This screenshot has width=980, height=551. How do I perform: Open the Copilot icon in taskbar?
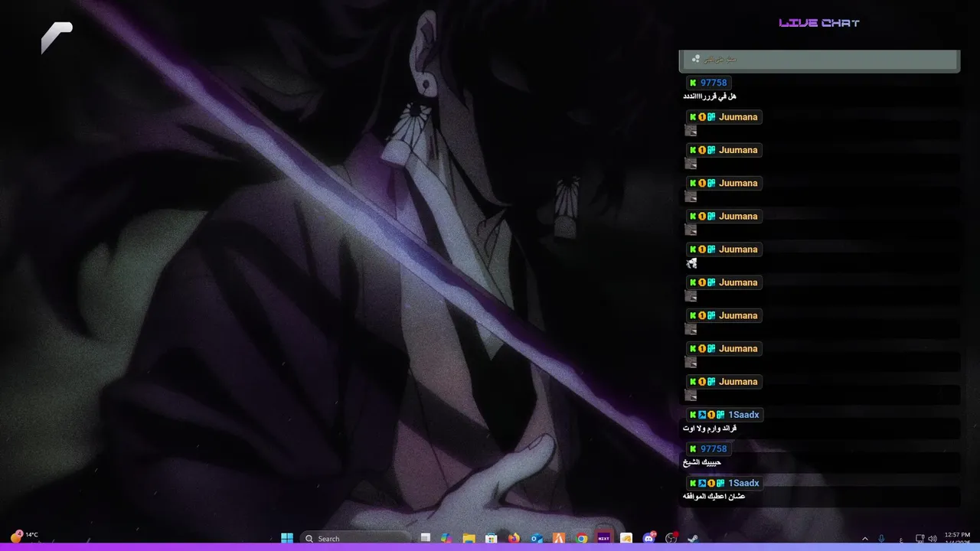tap(446, 538)
